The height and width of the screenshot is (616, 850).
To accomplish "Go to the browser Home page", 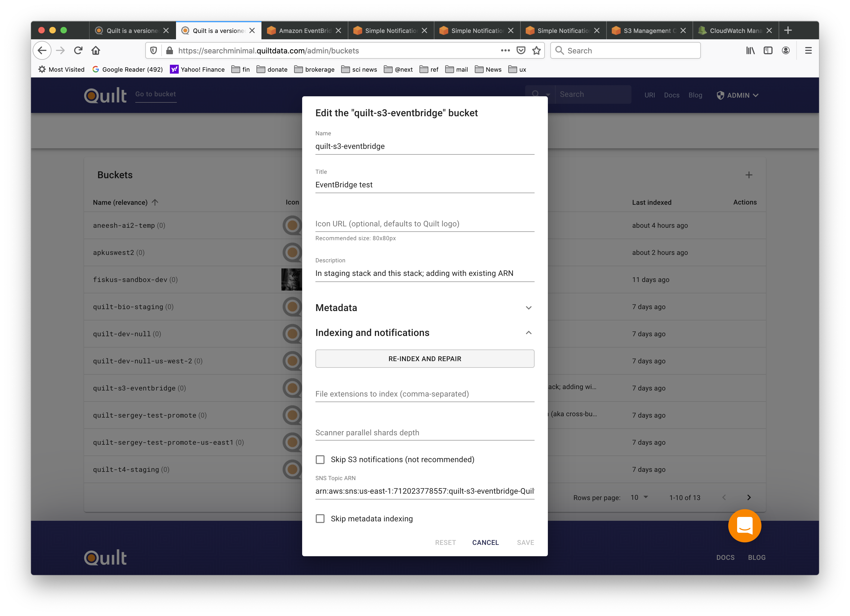I will pyautogui.click(x=96, y=51).
